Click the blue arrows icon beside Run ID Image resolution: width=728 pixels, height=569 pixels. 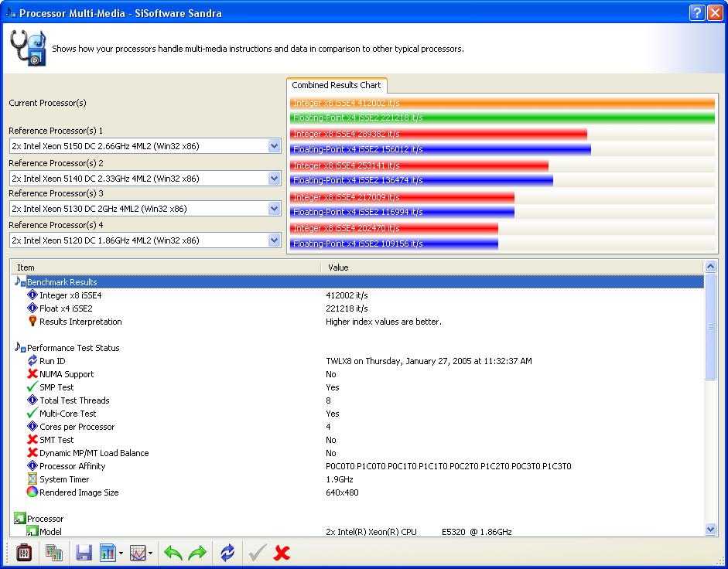click(32, 360)
